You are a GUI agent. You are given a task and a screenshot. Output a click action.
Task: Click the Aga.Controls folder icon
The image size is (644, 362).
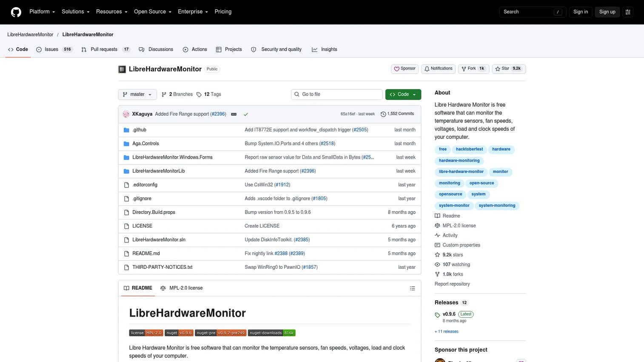click(126, 144)
